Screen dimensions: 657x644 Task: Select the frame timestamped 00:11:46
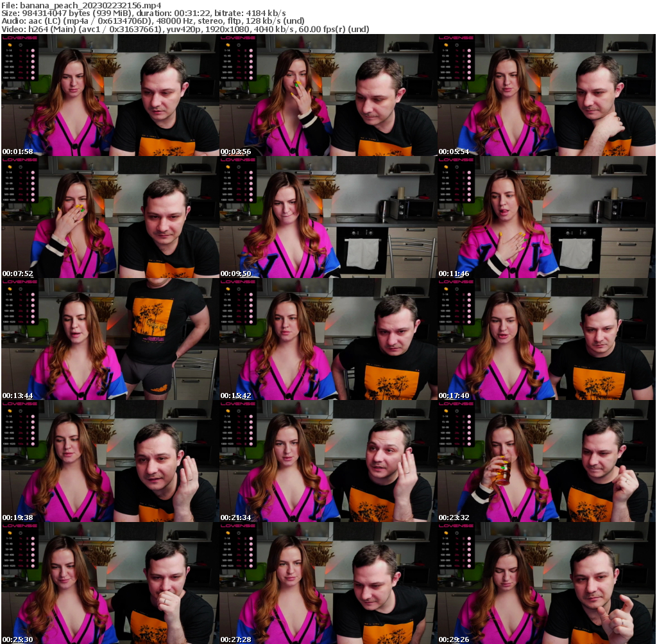[546, 217]
